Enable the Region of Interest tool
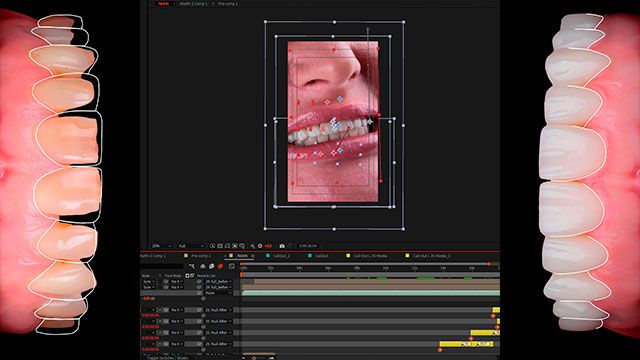 (x=235, y=246)
